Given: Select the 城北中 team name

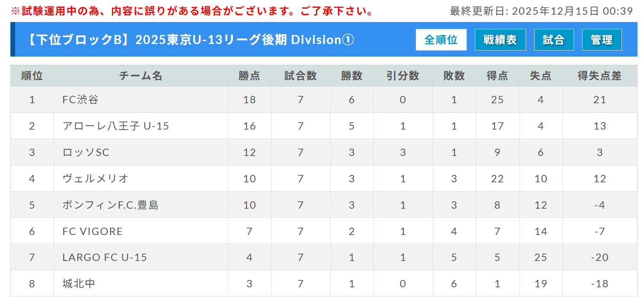Looking at the screenshot, I should [x=79, y=284].
